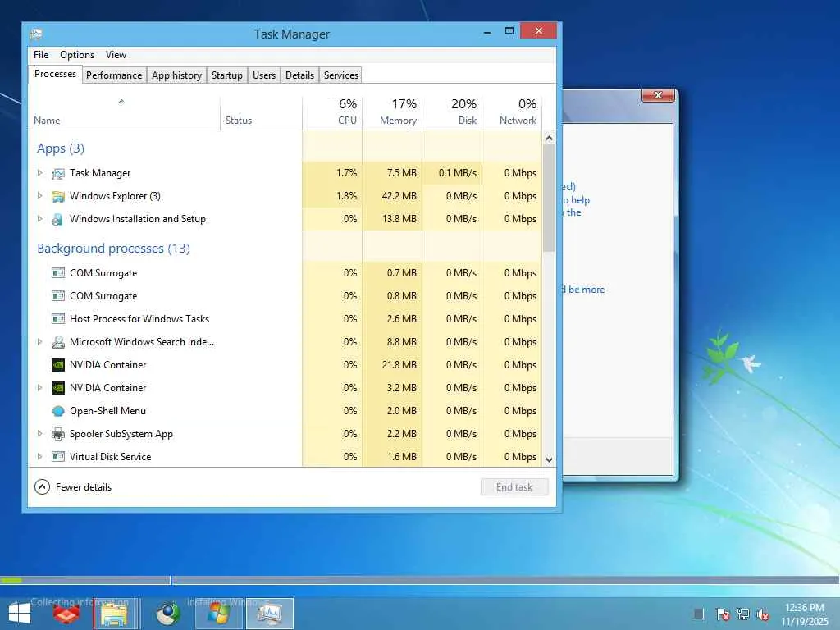840x630 pixels.
Task: Click the process list scrollbar thumb
Action: tap(549, 199)
